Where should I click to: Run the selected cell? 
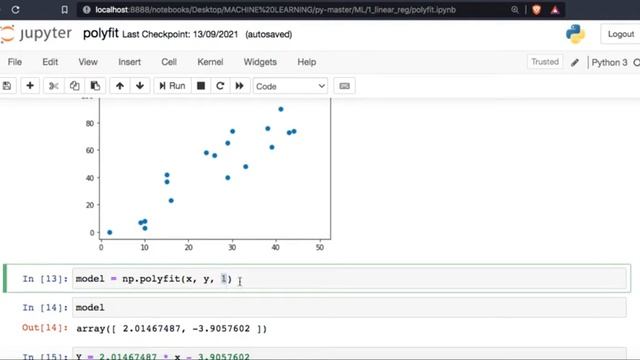click(x=172, y=86)
